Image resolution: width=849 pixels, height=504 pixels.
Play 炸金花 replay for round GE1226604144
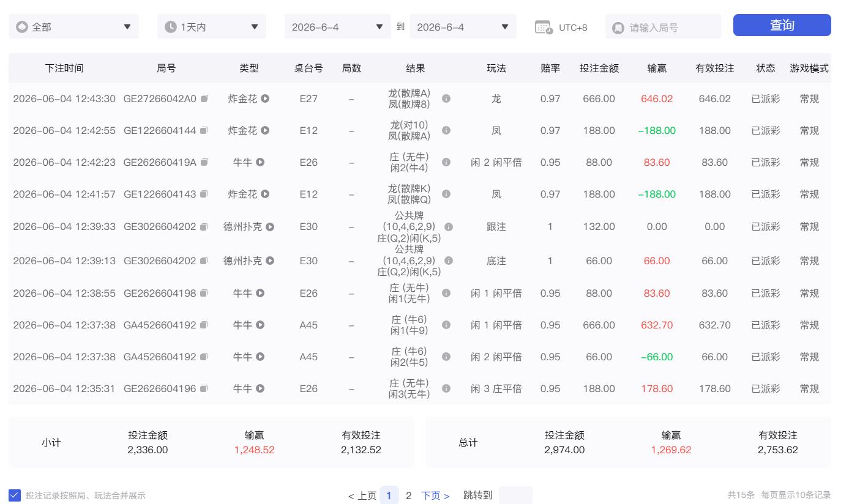pos(265,130)
